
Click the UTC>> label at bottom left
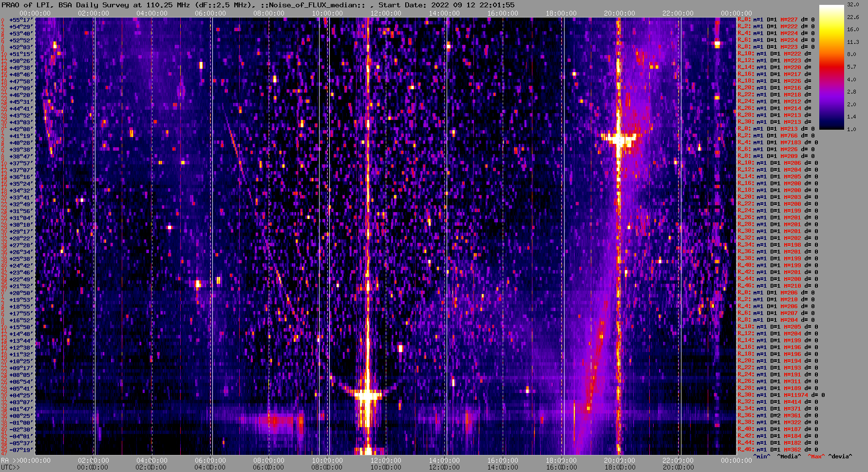click(10, 467)
